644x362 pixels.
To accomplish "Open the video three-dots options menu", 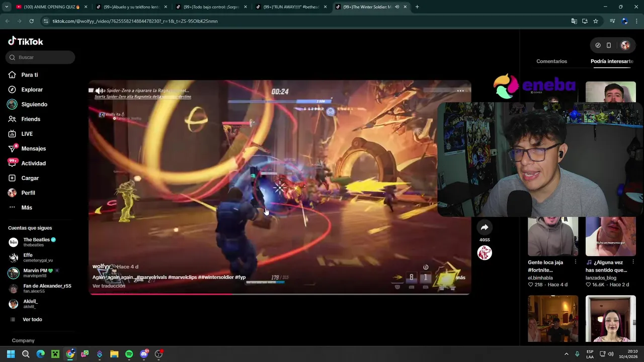I will coord(460,91).
